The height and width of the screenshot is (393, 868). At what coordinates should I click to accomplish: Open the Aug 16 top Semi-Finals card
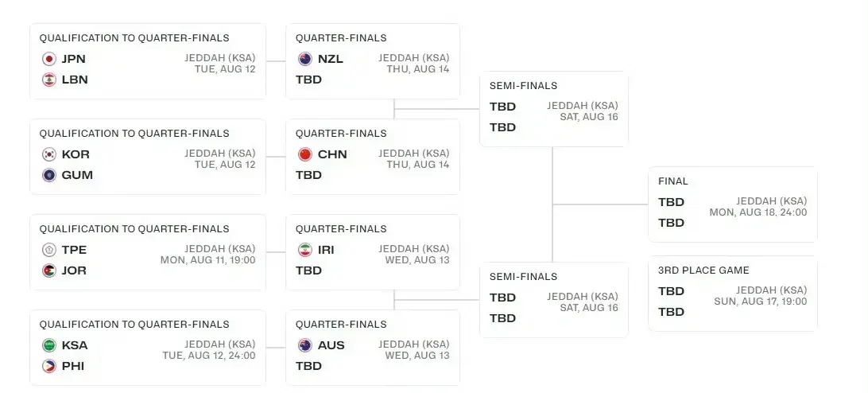553,109
